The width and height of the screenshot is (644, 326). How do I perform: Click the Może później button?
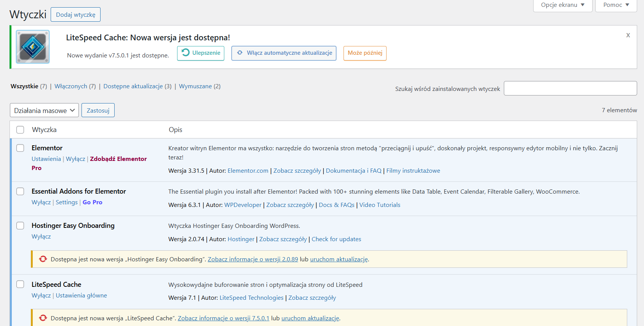(365, 53)
